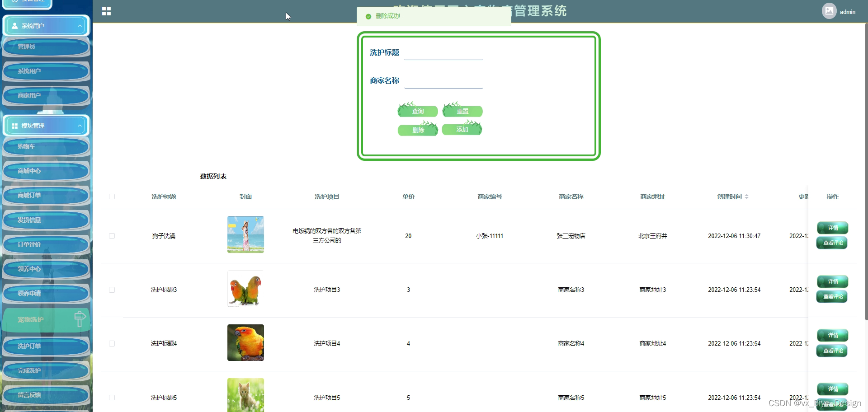Check the row checkbox for 洗护标题5
The width and height of the screenshot is (868, 412).
pyautogui.click(x=112, y=398)
